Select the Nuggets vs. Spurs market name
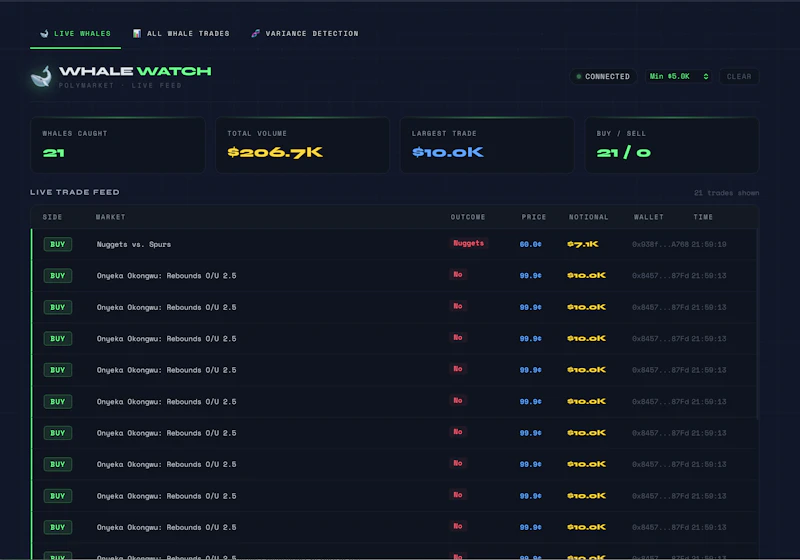The height and width of the screenshot is (560, 800). coord(134,244)
